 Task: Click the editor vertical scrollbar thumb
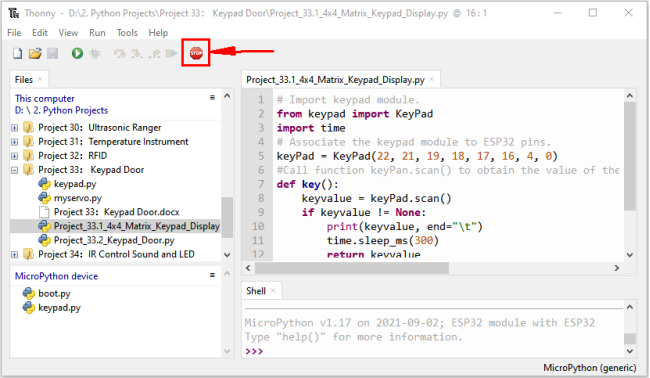(630, 156)
